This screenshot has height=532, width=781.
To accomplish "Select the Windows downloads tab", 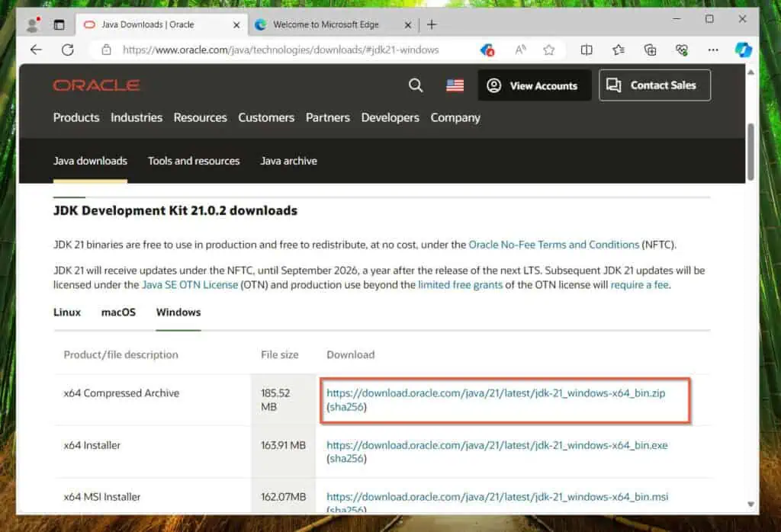I will [178, 312].
